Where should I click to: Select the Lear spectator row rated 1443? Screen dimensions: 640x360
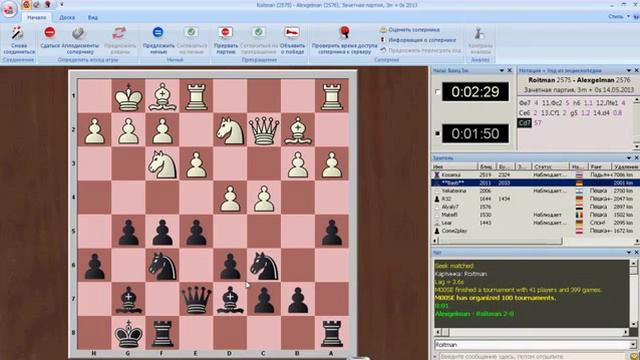click(535, 223)
